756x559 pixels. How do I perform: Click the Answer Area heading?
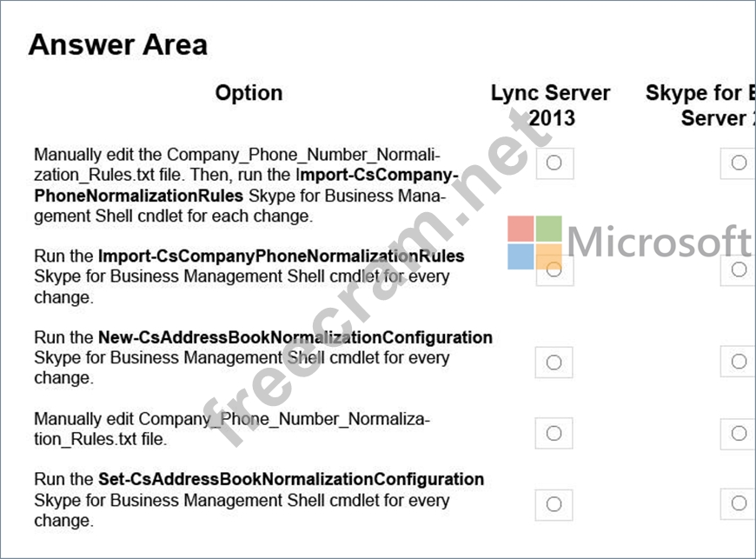point(118,45)
